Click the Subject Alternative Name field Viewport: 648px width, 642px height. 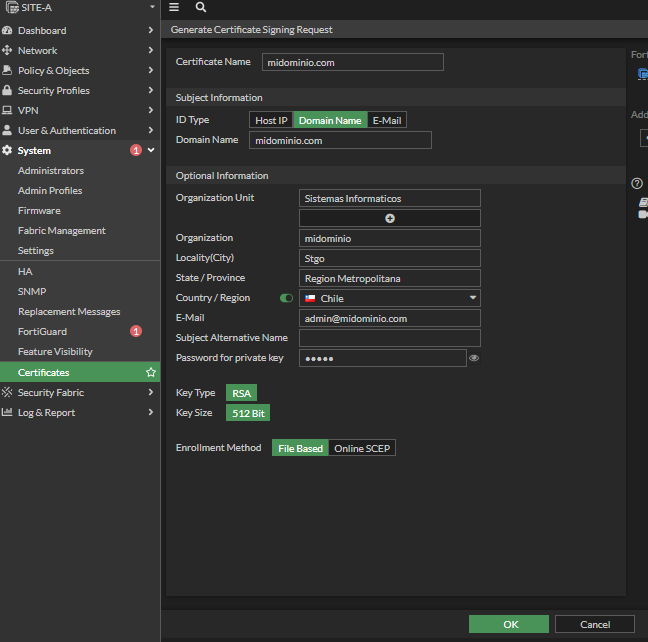(x=390, y=338)
